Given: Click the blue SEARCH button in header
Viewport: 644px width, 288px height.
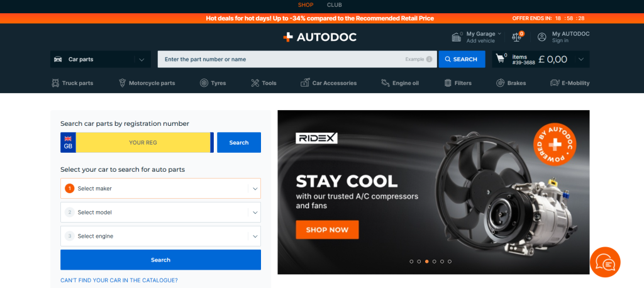Looking at the screenshot, I should tap(462, 59).
